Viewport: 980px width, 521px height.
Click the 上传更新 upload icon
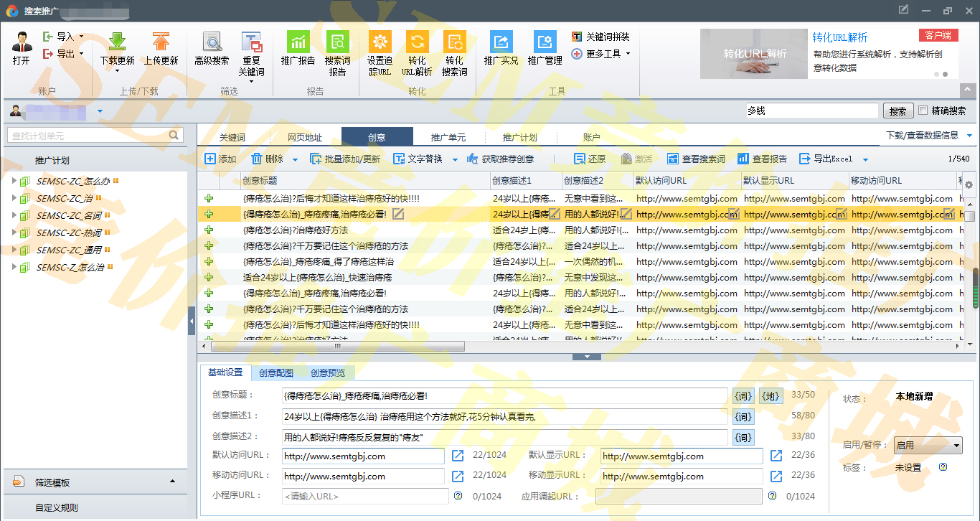tap(161, 42)
